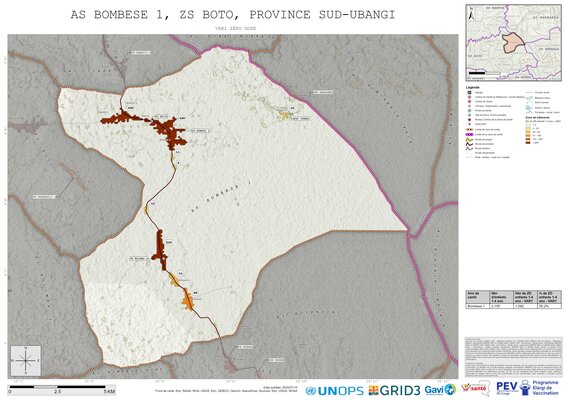Viewport: 566px width, 400px height.
Task: Click the 'Bombese 1' table cell
Action: tap(477, 305)
